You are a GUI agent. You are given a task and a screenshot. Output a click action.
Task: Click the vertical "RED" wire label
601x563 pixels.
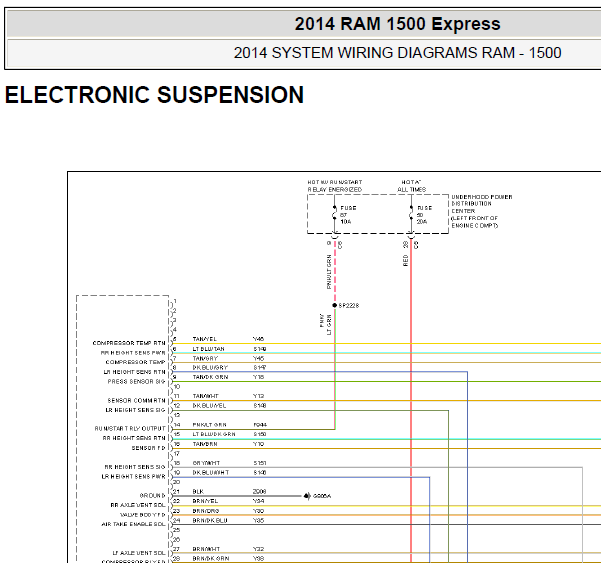[406, 261]
